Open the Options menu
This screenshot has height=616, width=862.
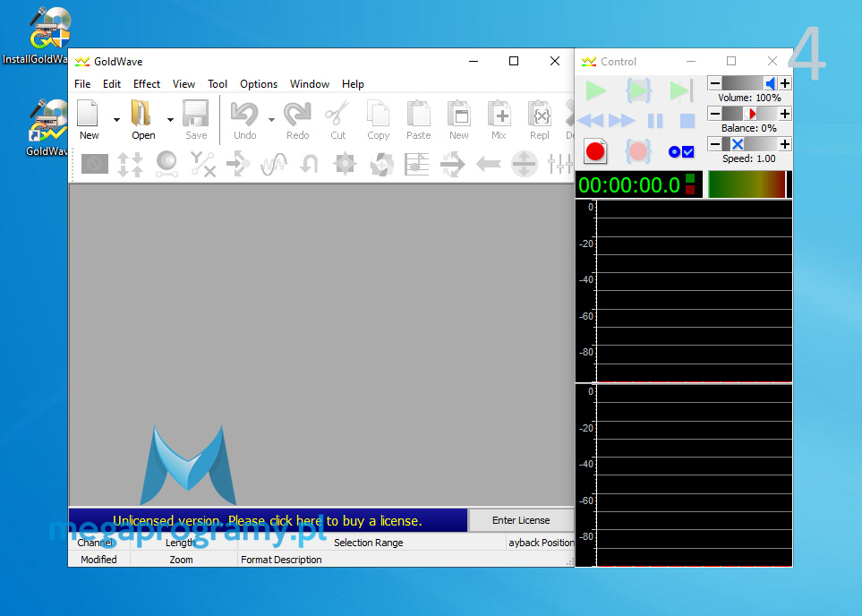[x=259, y=84]
